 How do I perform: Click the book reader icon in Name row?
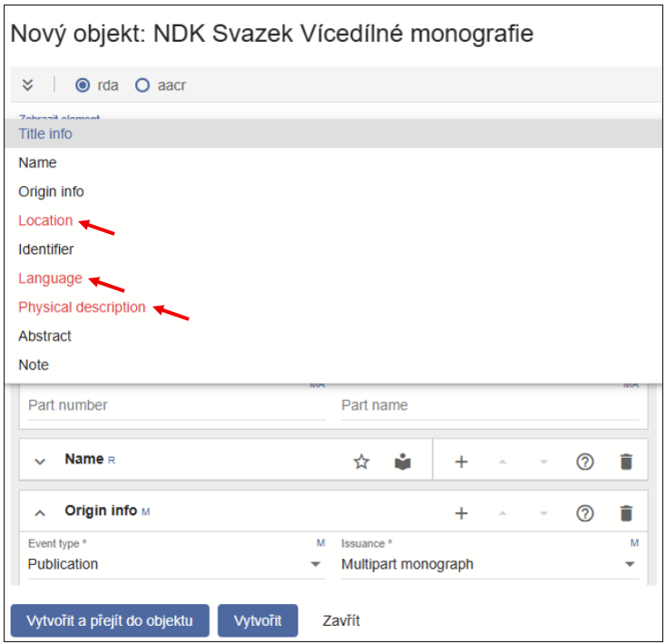[x=403, y=462]
